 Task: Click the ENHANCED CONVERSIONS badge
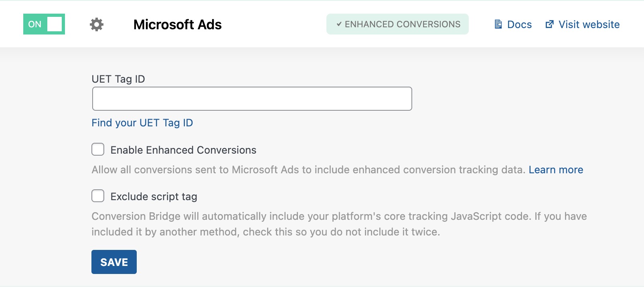click(x=397, y=24)
